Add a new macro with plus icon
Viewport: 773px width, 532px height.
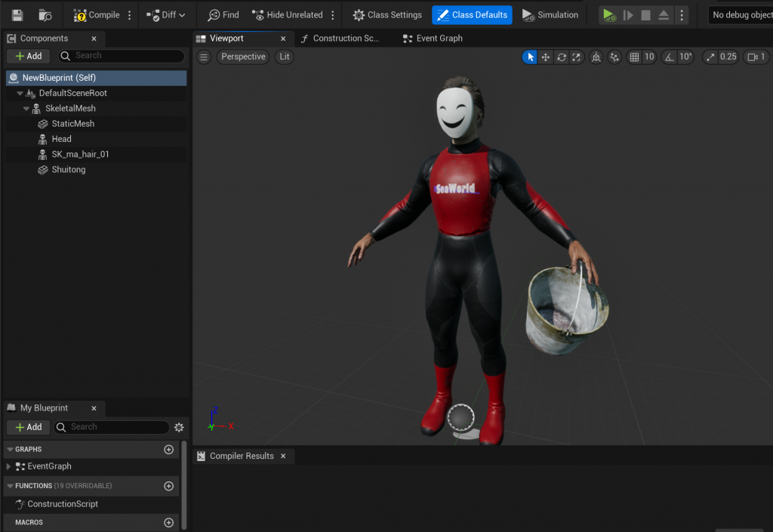(x=168, y=523)
